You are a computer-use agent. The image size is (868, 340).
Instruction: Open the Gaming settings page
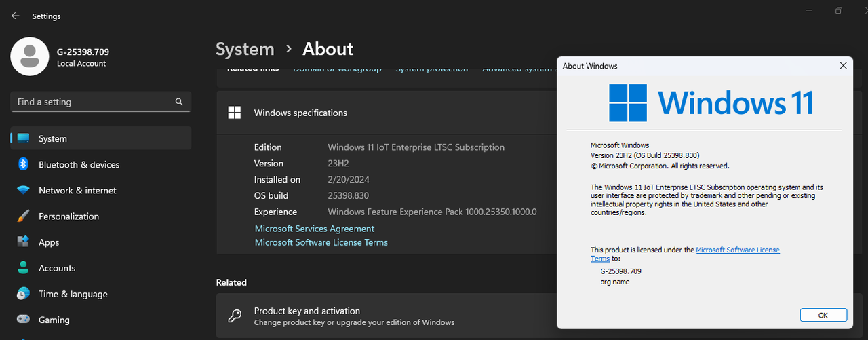(101, 319)
